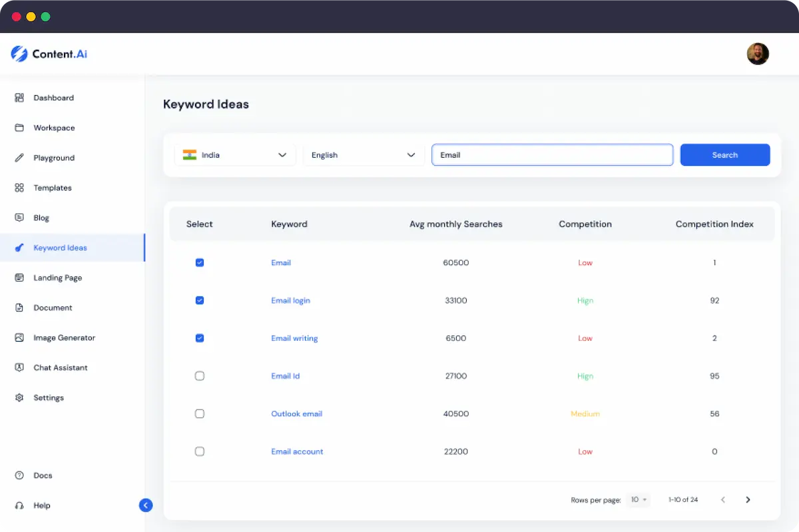Open the India country dropdown
Screen dimensions: 799x532
235,155
